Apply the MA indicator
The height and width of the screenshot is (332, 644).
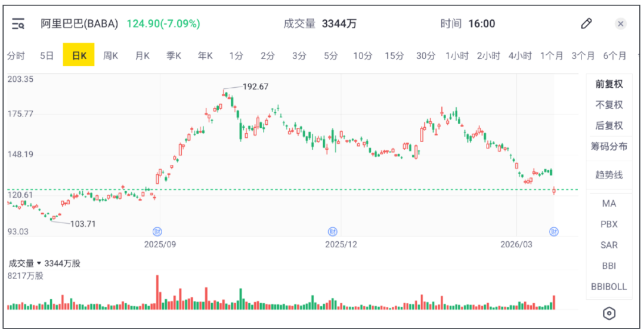(609, 204)
